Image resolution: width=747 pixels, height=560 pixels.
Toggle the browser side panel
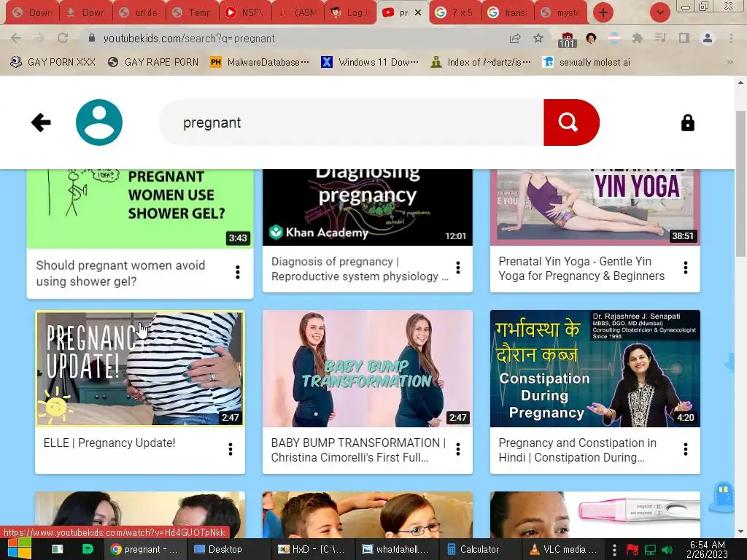point(684,38)
